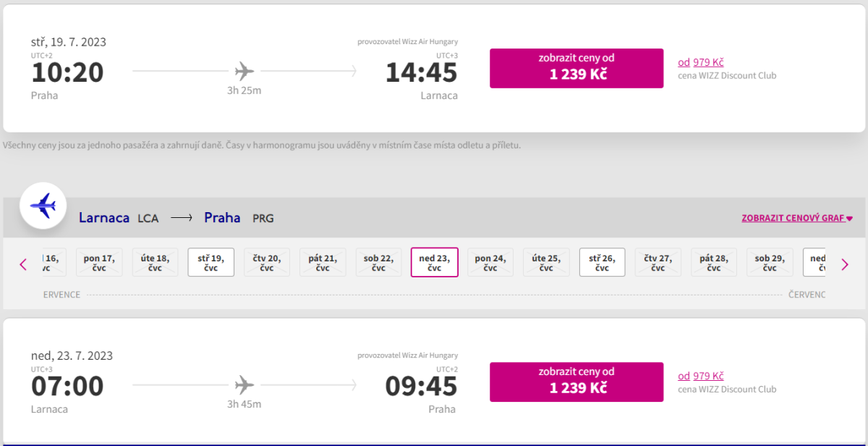The height and width of the screenshot is (446, 868).
Task: Open the 979 Kč discount link for outbound flight
Action: [x=708, y=62]
